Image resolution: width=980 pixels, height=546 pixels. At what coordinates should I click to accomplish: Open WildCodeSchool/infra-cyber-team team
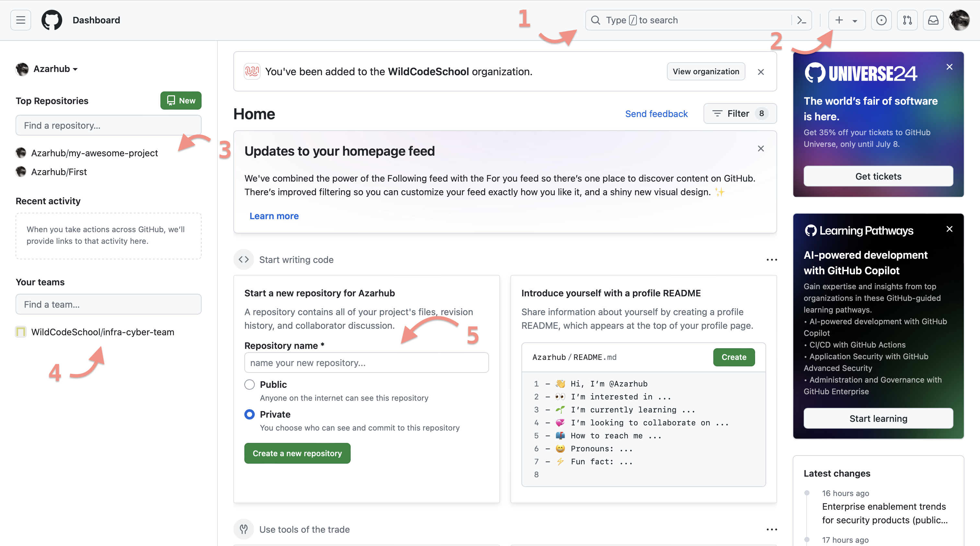click(103, 332)
